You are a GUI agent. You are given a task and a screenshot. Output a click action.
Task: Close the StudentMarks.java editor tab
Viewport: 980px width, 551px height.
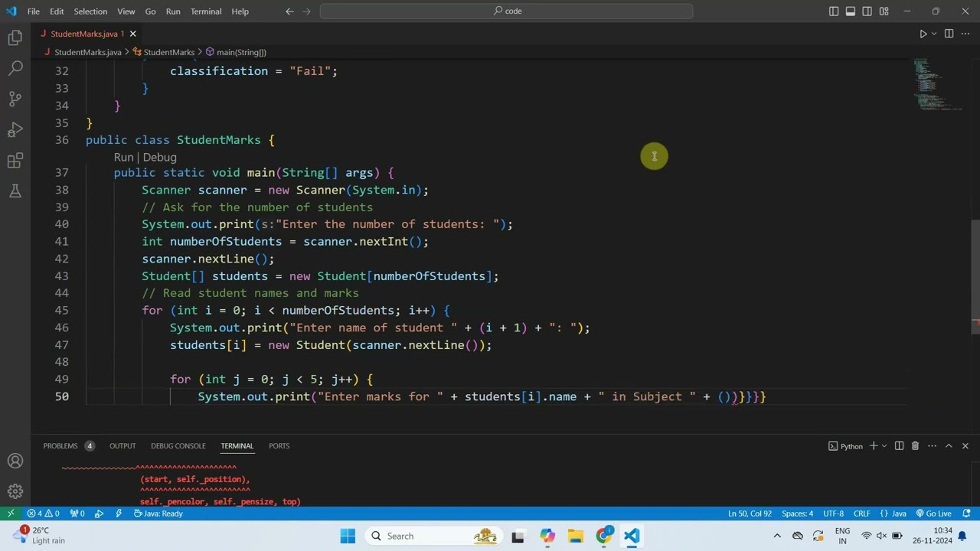[132, 34]
